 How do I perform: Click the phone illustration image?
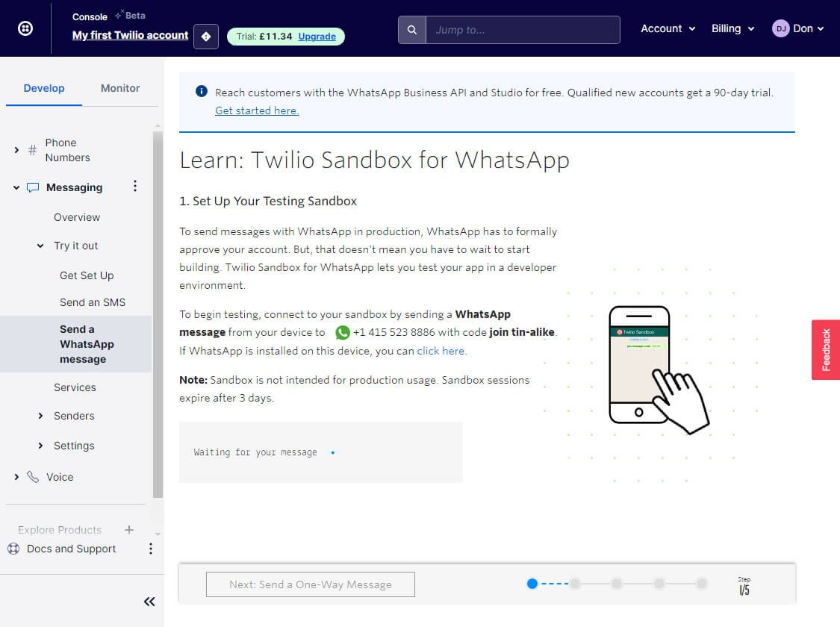click(x=659, y=369)
